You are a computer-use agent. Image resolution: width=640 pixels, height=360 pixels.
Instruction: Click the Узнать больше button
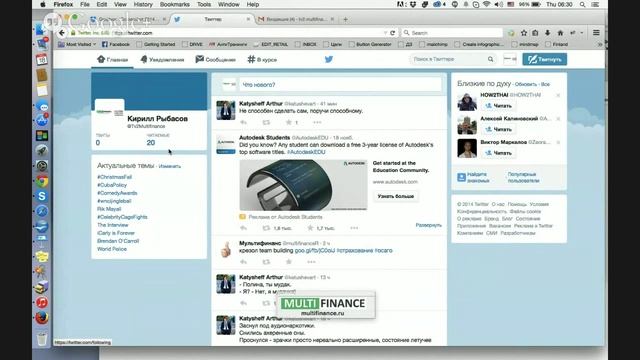[396, 196]
